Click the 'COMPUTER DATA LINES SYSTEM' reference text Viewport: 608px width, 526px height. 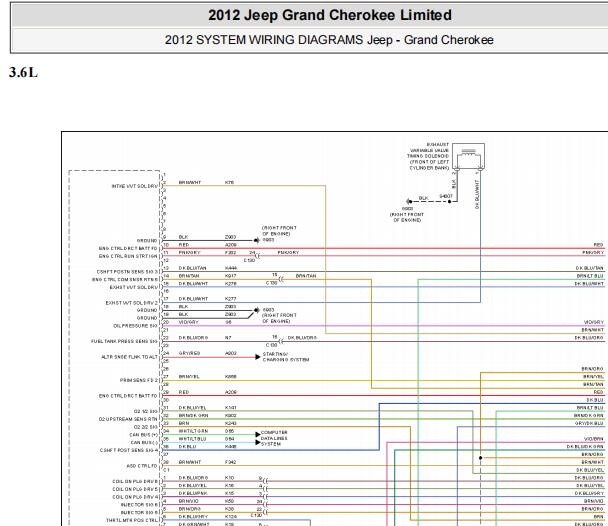tap(274, 438)
